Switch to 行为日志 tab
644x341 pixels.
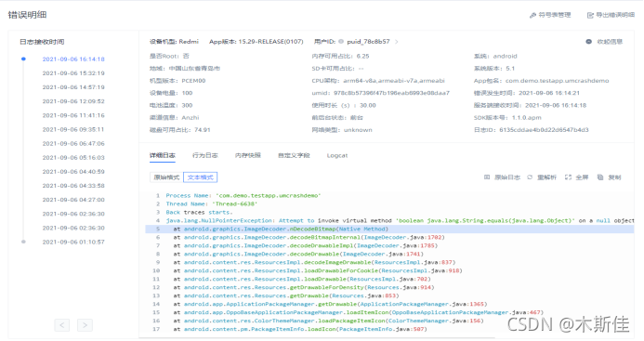click(x=205, y=155)
